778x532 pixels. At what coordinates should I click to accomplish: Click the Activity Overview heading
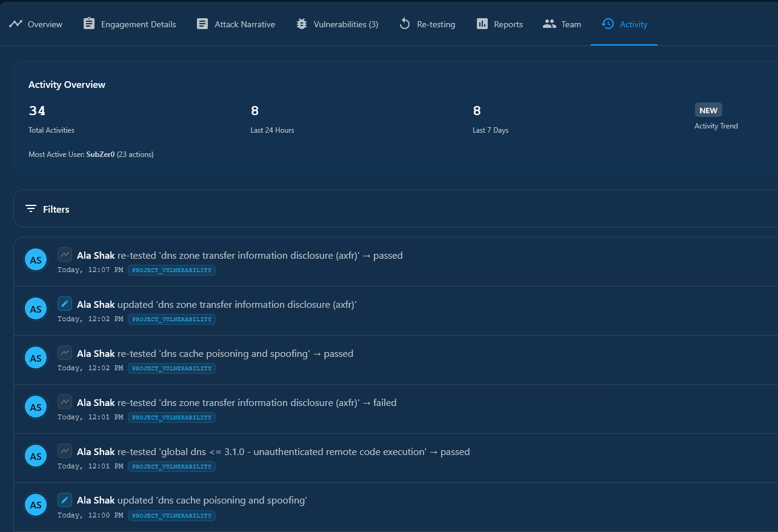point(67,85)
